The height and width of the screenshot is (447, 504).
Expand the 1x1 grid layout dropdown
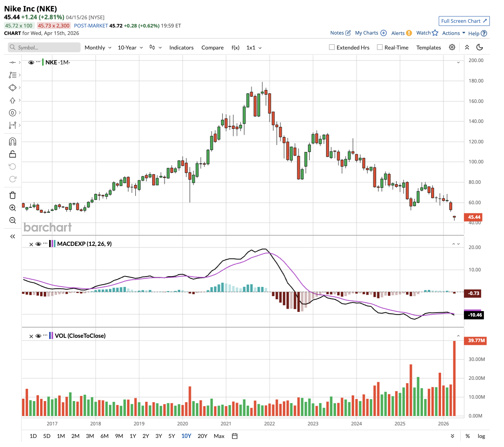[x=254, y=48]
